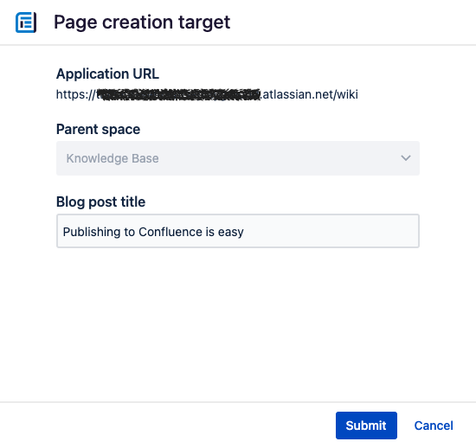Cancel the page creation dialog

click(x=434, y=426)
